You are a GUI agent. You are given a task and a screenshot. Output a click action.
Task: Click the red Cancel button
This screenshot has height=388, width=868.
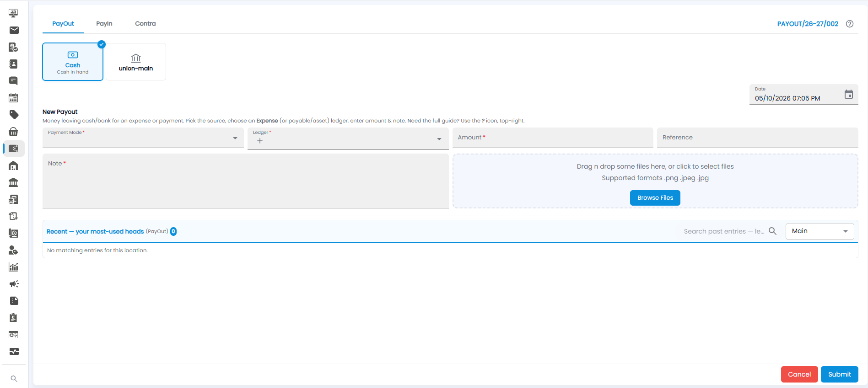[x=799, y=374]
